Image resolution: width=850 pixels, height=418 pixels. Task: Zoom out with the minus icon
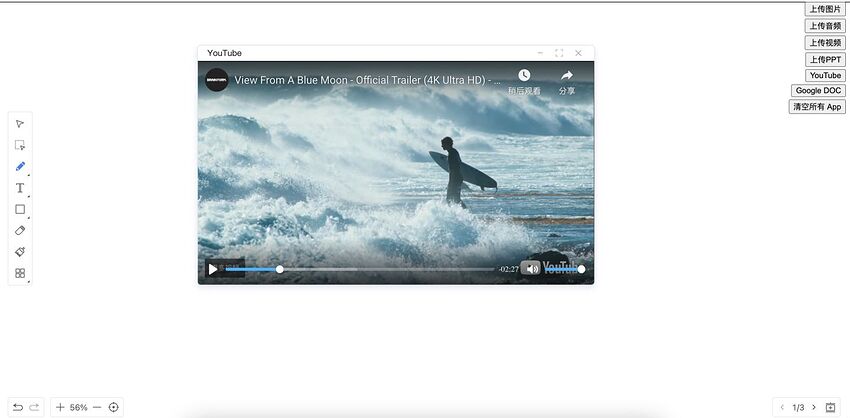click(x=97, y=407)
